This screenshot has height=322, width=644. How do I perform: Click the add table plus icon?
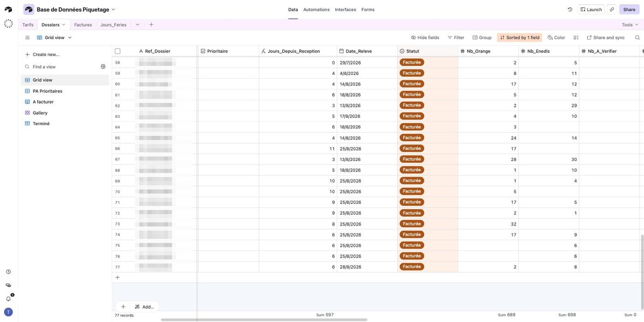151,24
